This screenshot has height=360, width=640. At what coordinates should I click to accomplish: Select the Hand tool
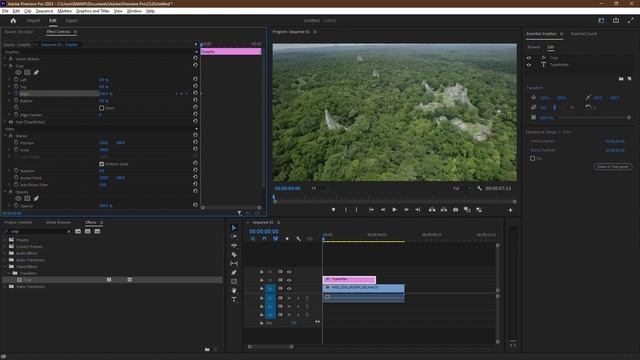(x=234, y=291)
